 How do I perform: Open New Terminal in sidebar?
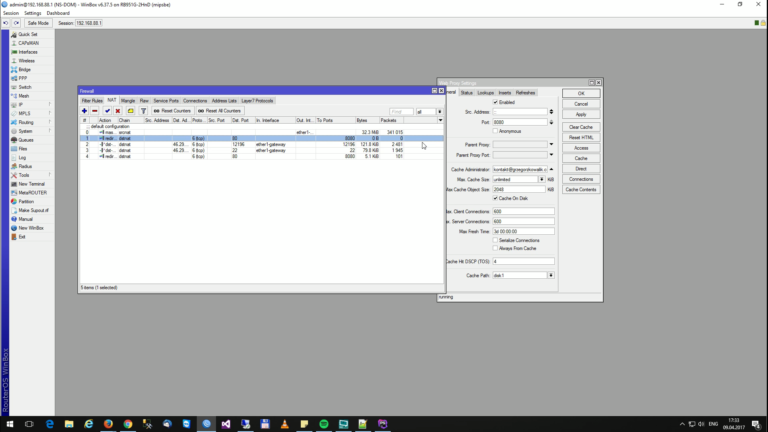(31, 184)
